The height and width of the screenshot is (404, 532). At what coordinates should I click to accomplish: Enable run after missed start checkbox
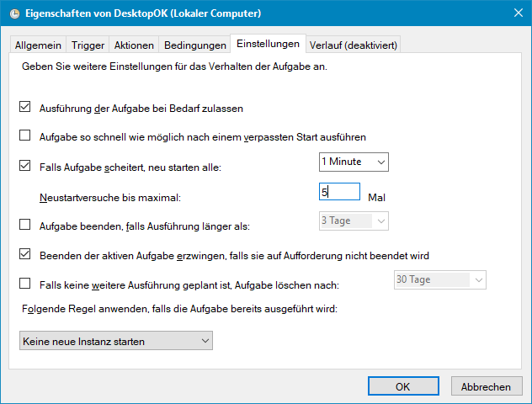click(24, 135)
